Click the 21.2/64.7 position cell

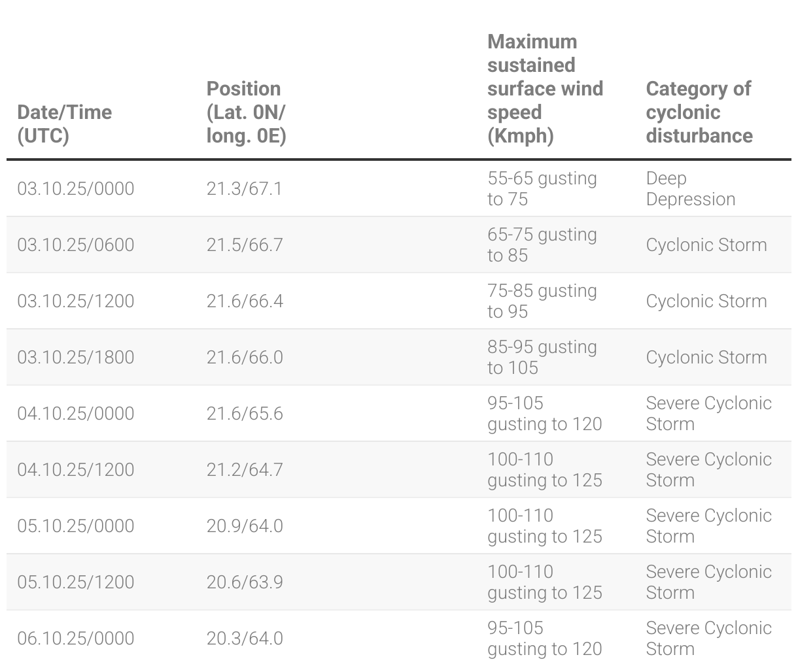tap(245, 470)
